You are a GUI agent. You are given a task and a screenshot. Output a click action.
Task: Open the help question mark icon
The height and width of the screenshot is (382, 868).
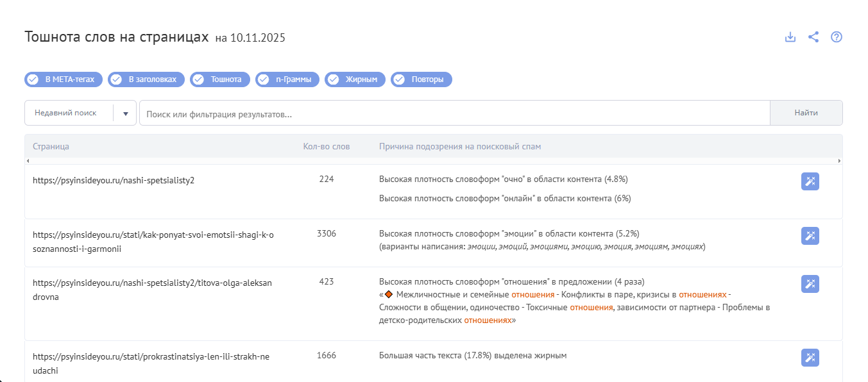(x=837, y=37)
